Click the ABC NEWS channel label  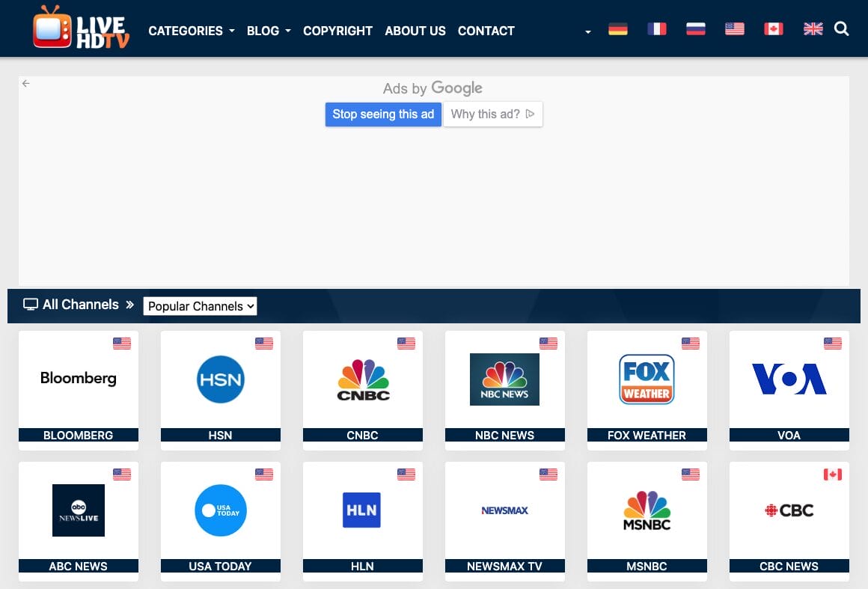click(x=78, y=567)
